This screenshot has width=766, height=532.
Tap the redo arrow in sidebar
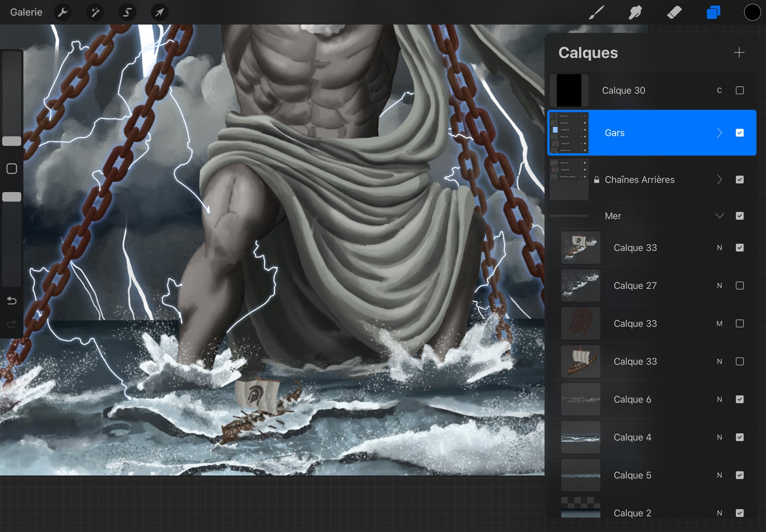12,323
